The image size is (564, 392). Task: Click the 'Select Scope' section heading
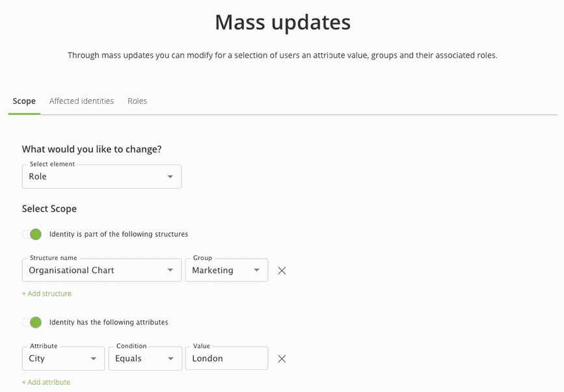pyautogui.click(x=49, y=209)
